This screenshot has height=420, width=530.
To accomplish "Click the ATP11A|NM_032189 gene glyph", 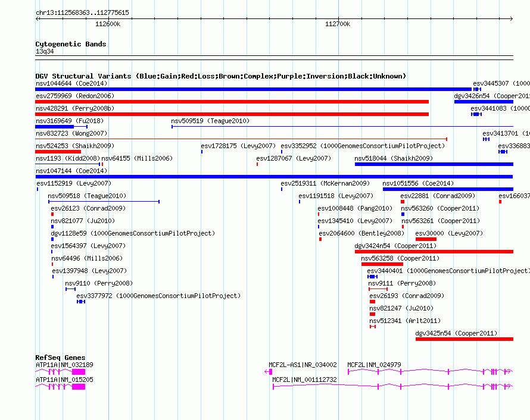I will tap(60, 372).
